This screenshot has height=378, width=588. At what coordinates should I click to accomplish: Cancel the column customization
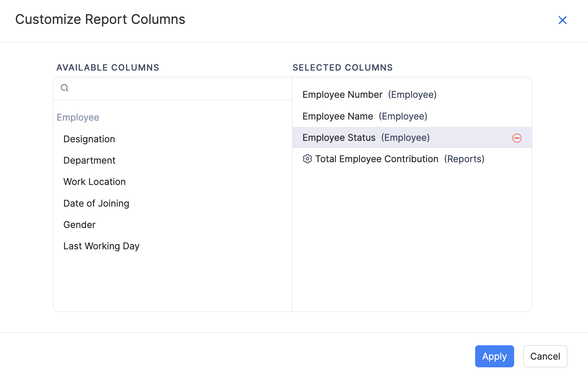point(545,356)
